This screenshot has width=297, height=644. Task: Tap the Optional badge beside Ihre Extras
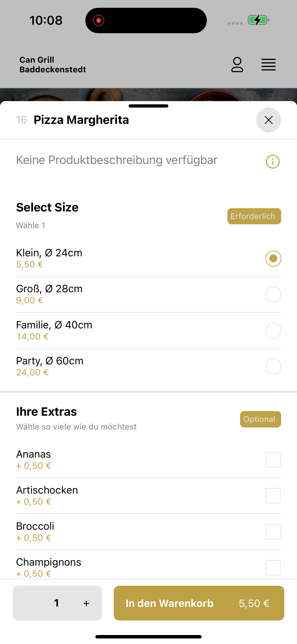(260, 419)
